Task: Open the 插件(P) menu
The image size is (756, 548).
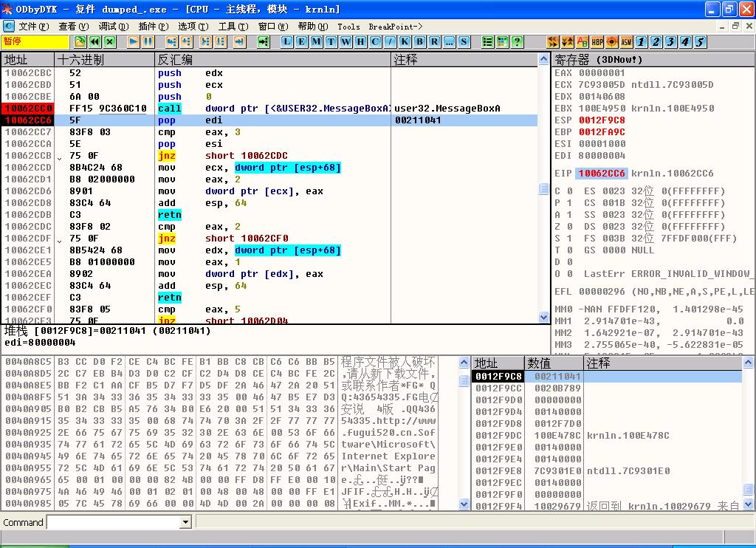Action: tap(154, 27)
